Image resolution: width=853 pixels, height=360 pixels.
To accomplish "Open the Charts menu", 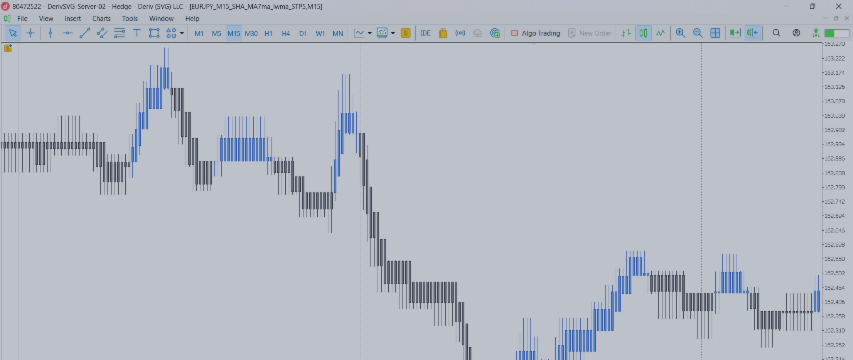I will pyautogui.click(x=101, y=18).
